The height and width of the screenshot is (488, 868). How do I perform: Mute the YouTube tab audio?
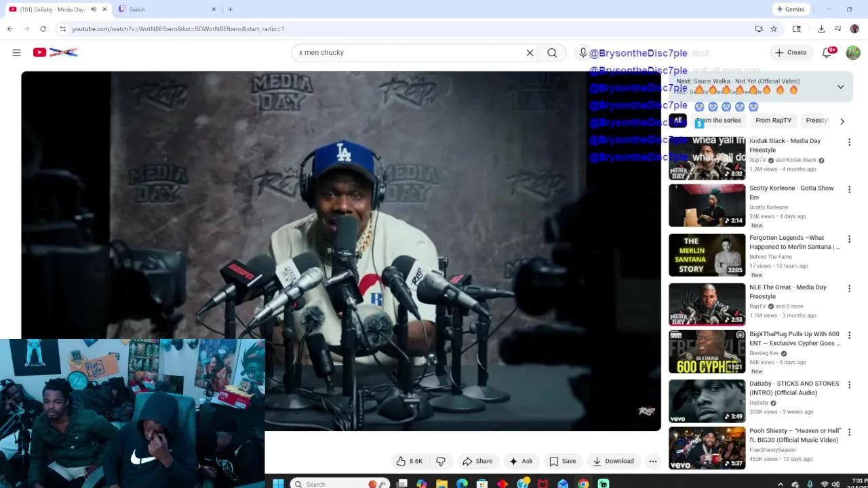pos(93,9)
